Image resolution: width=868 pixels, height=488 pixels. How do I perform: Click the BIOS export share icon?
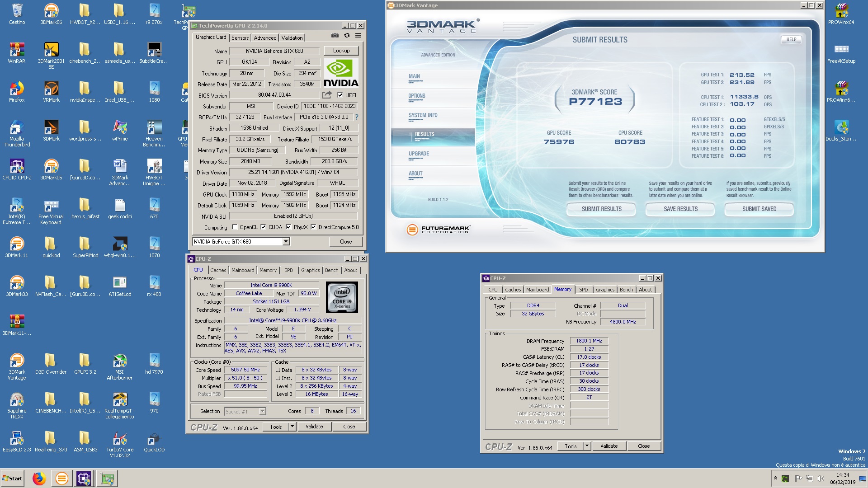coord(326,95)
